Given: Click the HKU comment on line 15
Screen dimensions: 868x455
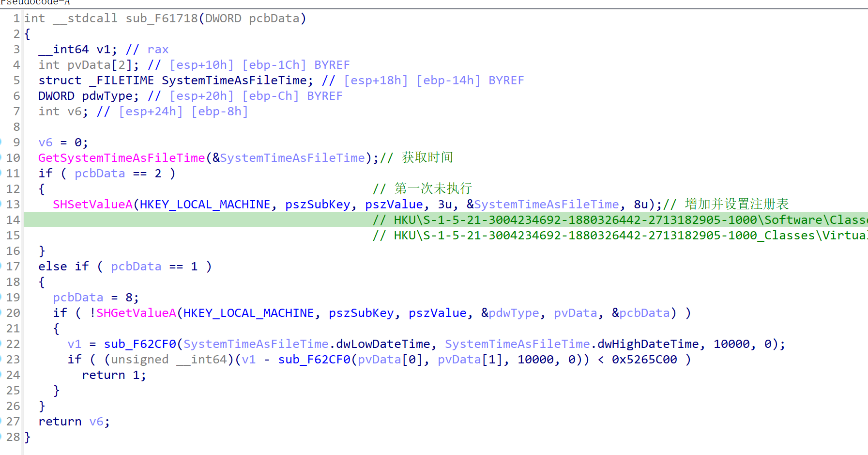Looking at the screenshot, I should pyautogui.click(x=620, y=235).
